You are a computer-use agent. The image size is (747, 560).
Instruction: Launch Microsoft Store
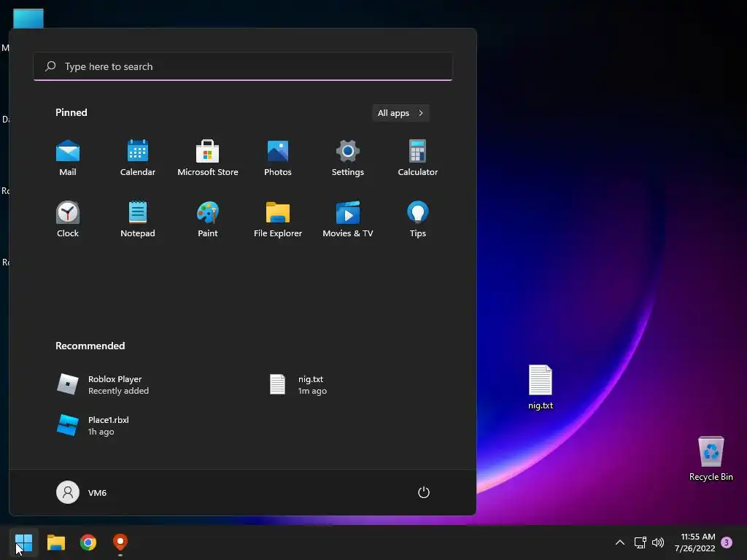click(208, 158)
